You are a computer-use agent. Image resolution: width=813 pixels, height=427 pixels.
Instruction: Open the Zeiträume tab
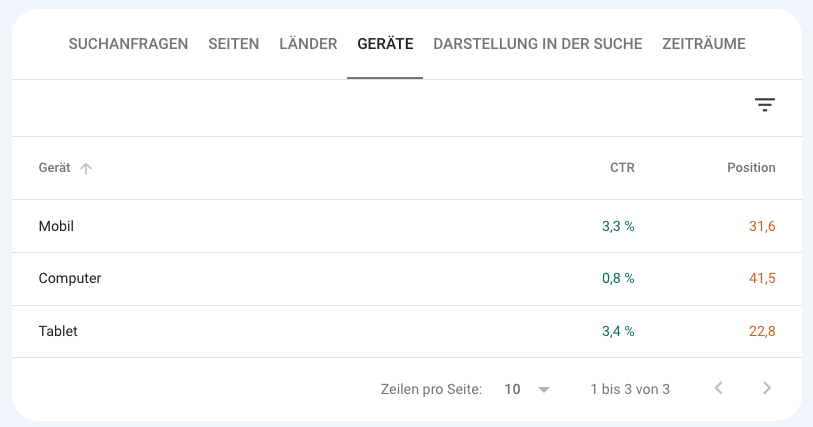point(704,44)
